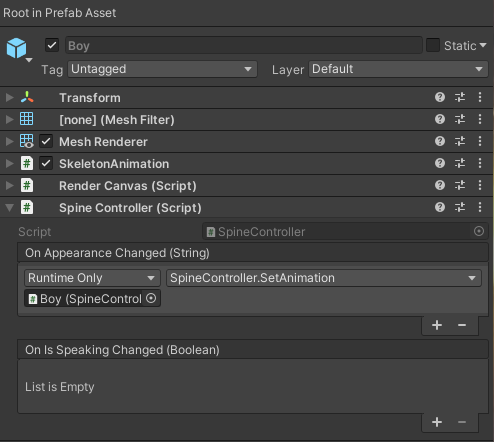Toggle the Boy active checkbox

pyautogui.click(x=52, y=45)
